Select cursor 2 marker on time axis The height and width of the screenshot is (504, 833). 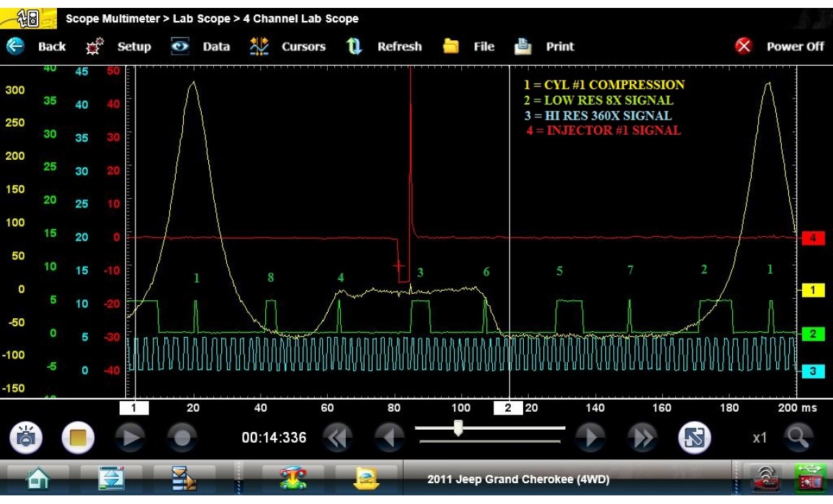[x=507, y=408]
